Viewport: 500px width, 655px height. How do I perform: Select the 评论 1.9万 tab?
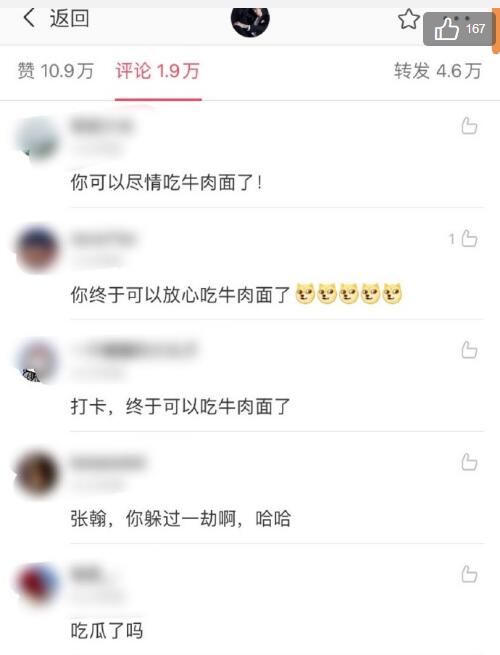[158, 71]
